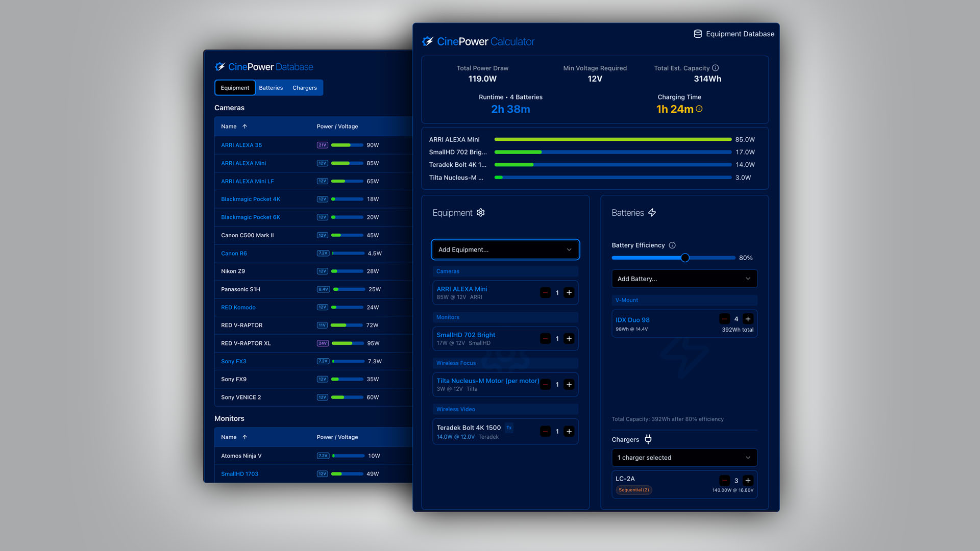Open SmallHD 1703 monitor entry
Viewport: 980px width, 551px height.
pyautogui.click(x=239, y=474)
